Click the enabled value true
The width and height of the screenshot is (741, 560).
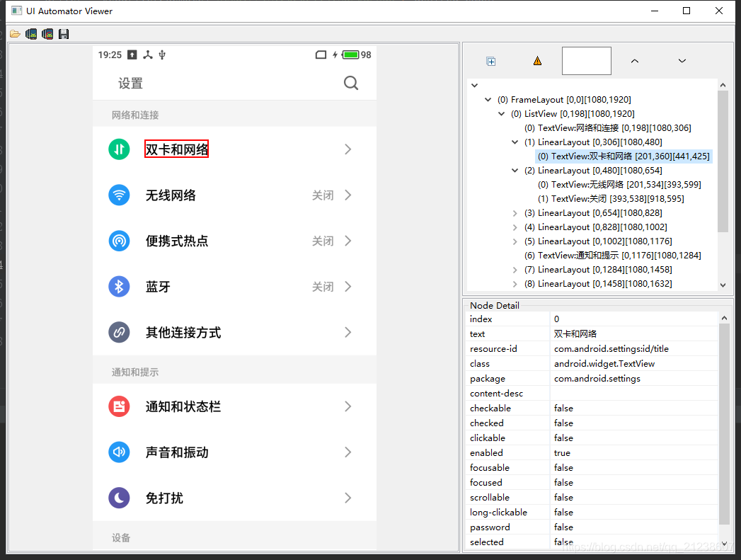562,452
